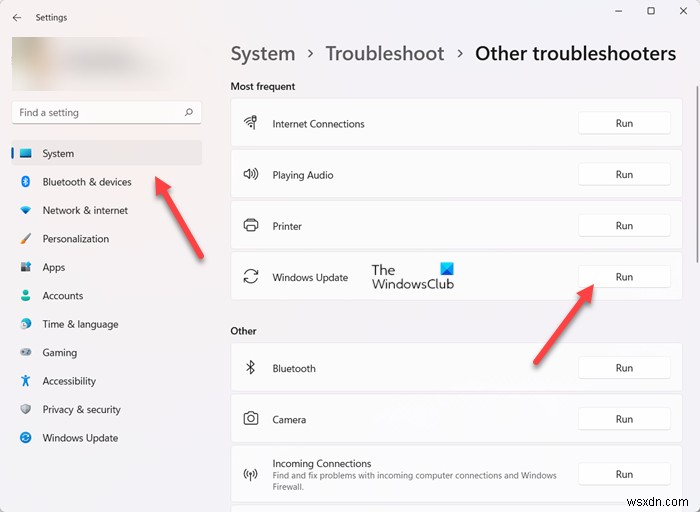The width and height of the screenshot is (700, 512).
Task: Click the System monitor icon in sidebar
Action: click(26, 153)
